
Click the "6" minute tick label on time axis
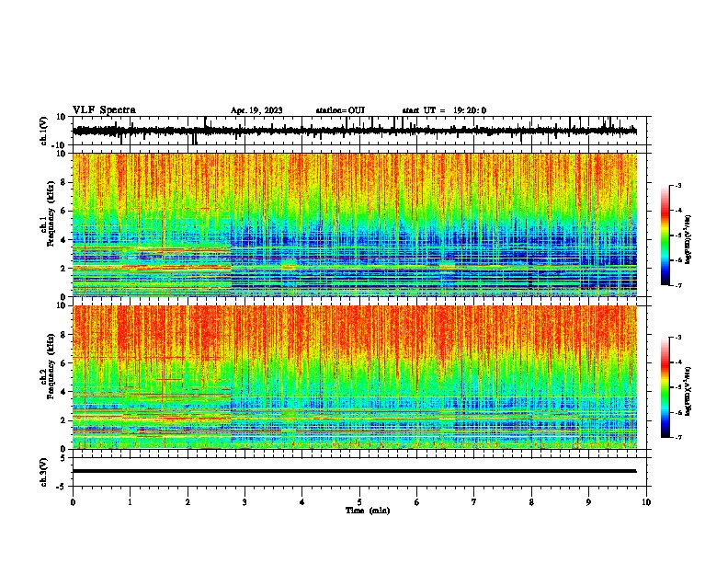(x=417, y=502)
